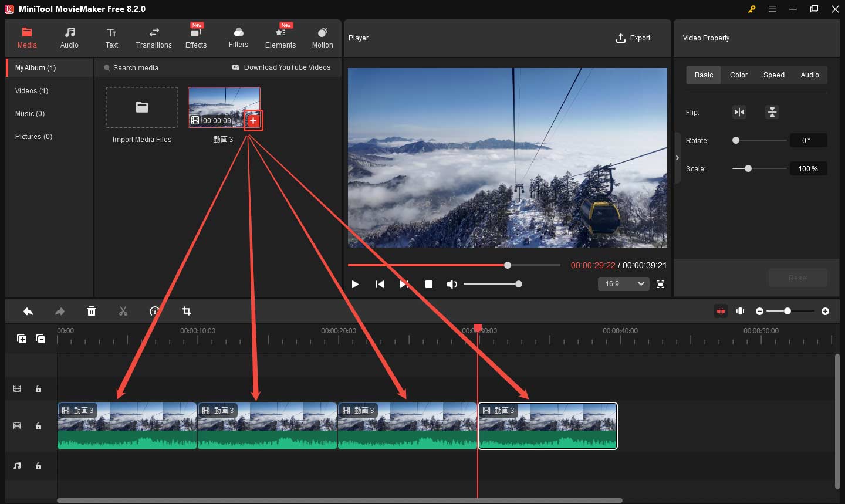Click the player progress bar
Screen dimensions: 845x504
click(x=454, y=265)
